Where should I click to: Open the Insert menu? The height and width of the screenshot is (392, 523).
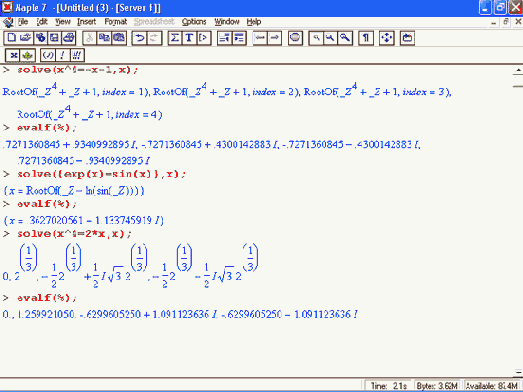(x=86, y=22)
